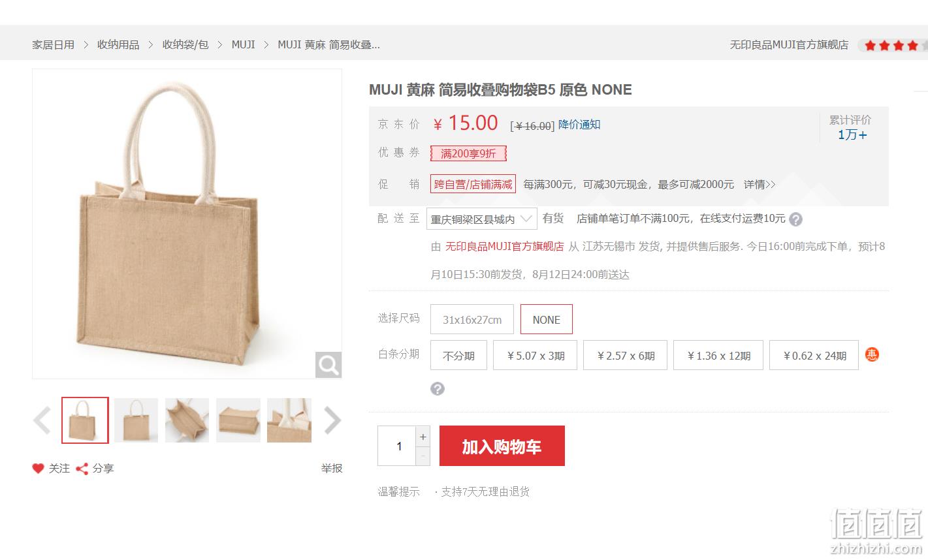Click the question mark icon under installments

[438, 389]
